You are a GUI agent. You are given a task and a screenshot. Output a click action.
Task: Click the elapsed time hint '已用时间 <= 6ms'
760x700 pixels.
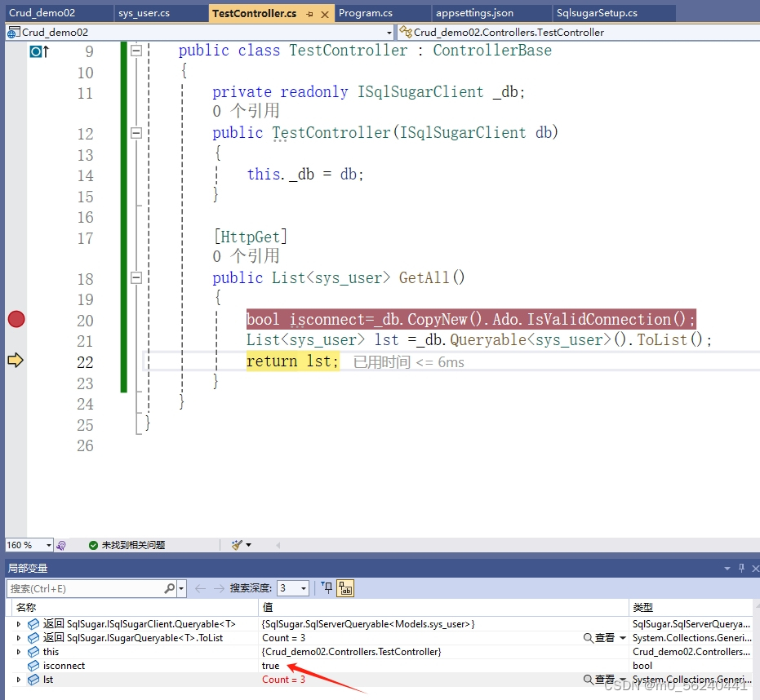click(409, 362)
